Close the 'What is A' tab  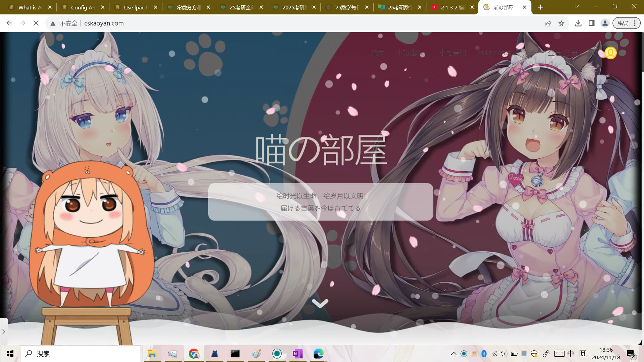point(50,7)
